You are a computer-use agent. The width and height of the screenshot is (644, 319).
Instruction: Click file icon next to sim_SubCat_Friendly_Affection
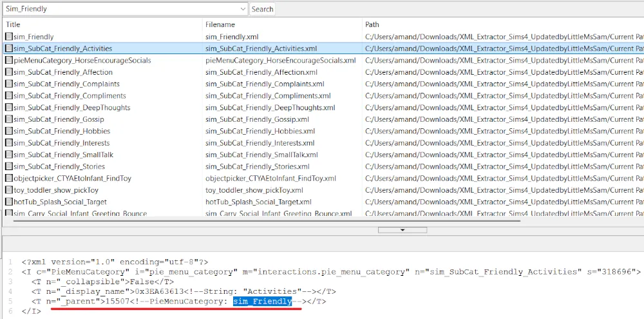point(8,72)
